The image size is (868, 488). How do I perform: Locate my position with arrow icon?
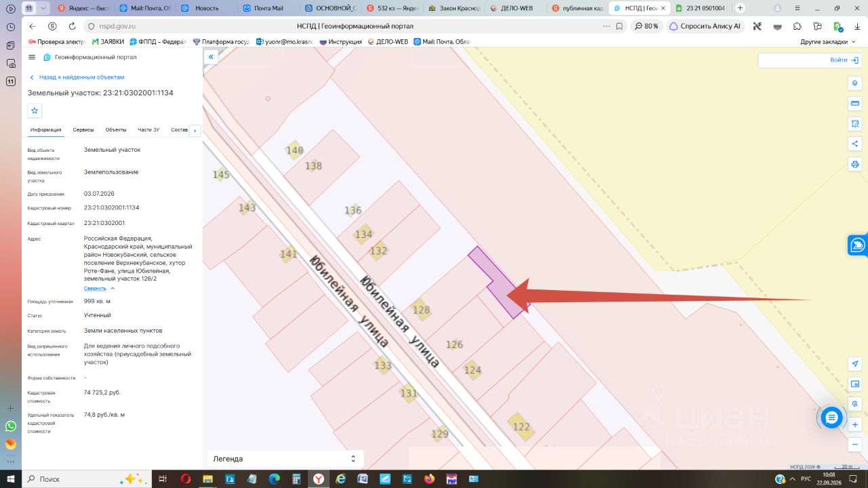pyautogui.click(x=855, y=364)
